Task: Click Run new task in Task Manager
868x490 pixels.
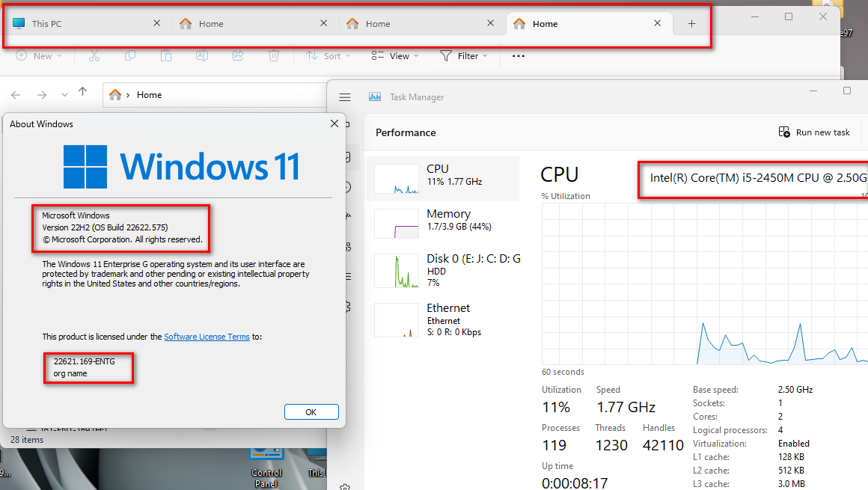Action: pyautogui.click(x=814, y=132)
